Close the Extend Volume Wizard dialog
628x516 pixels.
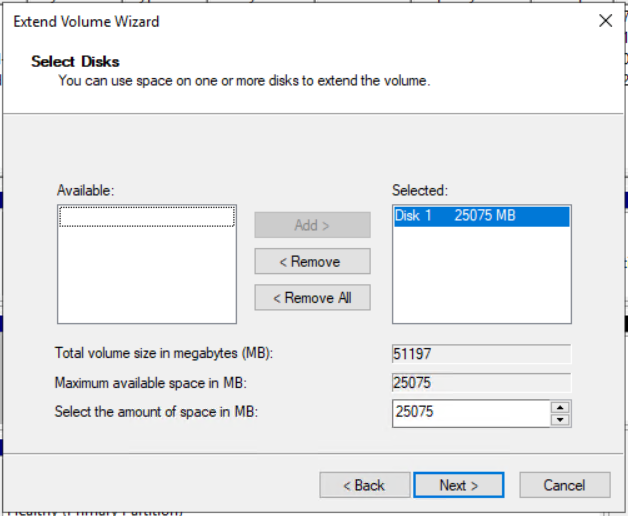click(605, 21)
